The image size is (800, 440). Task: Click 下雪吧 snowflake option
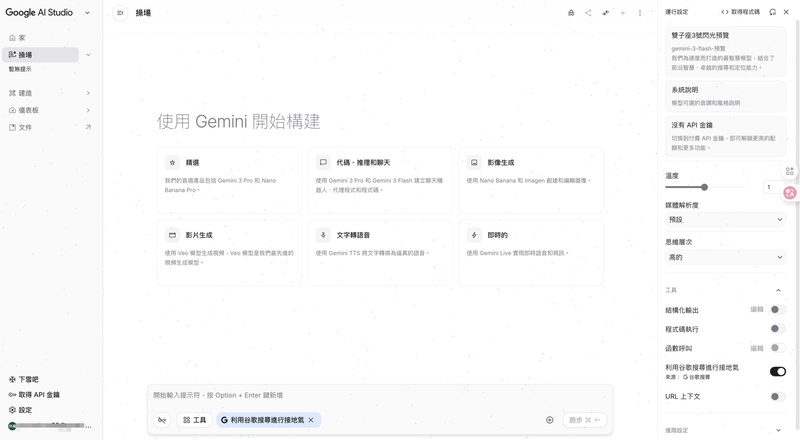[23, 379]
